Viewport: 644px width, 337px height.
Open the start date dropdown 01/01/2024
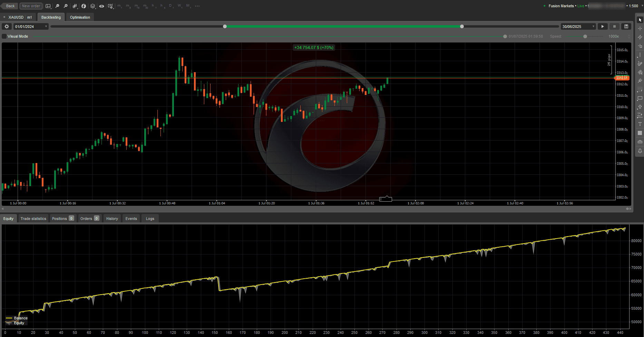30,26
